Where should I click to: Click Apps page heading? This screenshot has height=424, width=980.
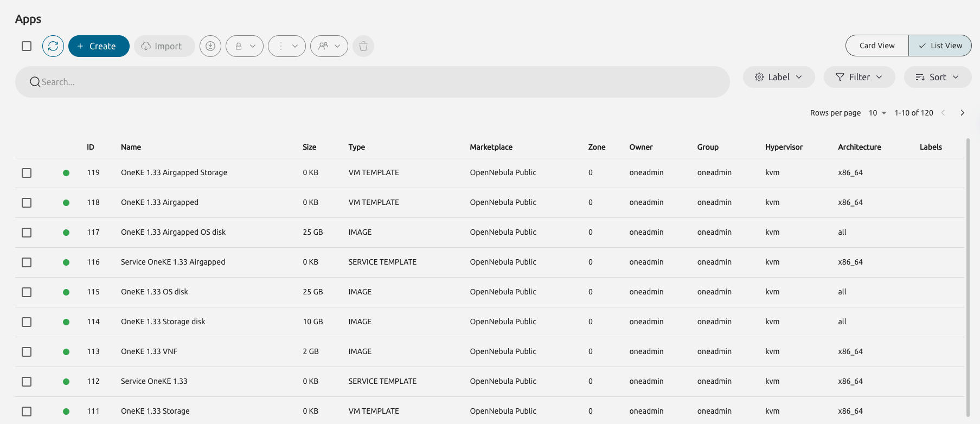[x=28, y=19]
